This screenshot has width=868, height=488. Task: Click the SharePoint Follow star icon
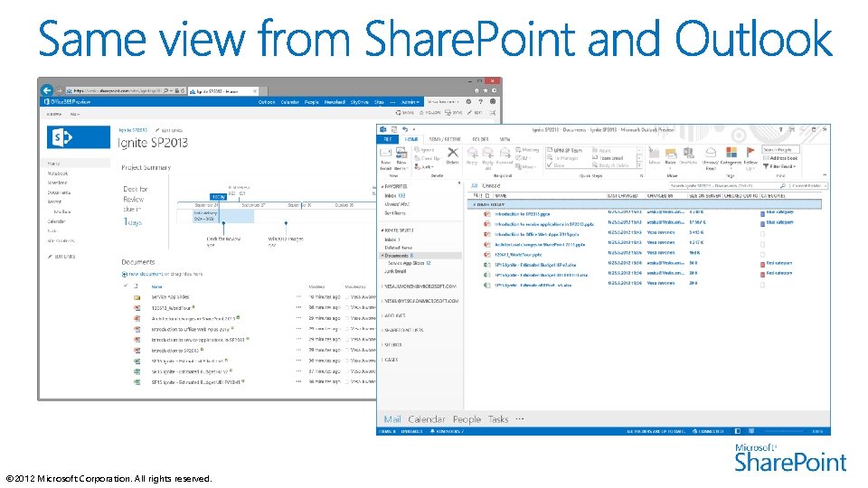tap(422, 113)
